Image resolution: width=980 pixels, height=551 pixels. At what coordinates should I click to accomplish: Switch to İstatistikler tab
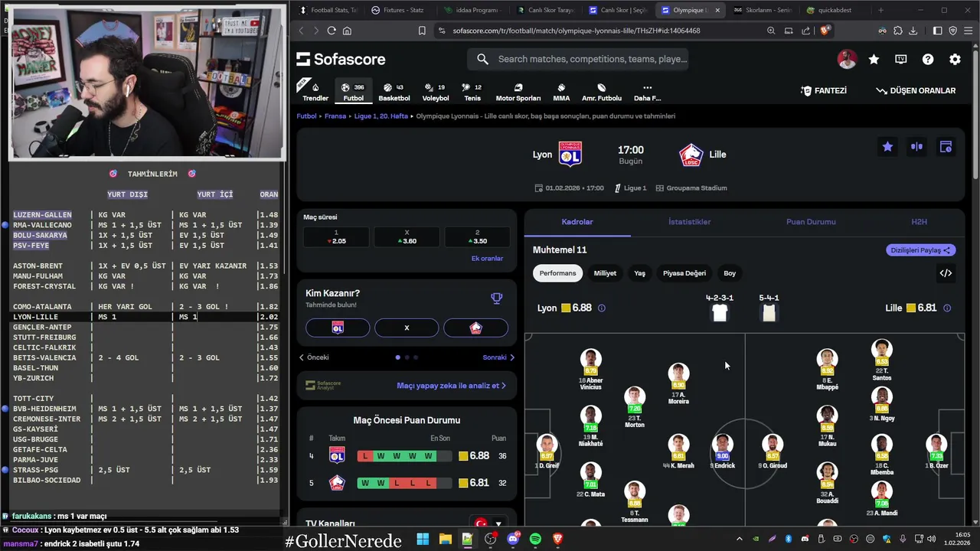[x=689, y=222]
